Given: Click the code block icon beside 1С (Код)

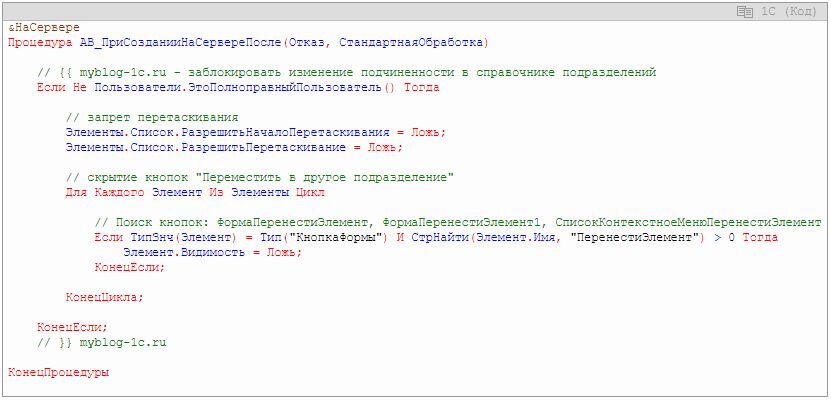Looking at the screenshot, I should [x=745, y=12].
